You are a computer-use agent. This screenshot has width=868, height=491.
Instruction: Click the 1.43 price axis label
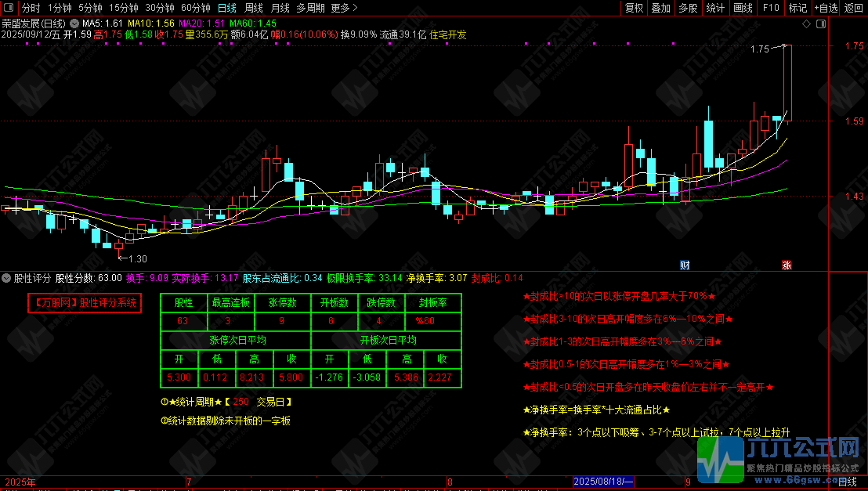pyautogui.click(x=854, y=196)
